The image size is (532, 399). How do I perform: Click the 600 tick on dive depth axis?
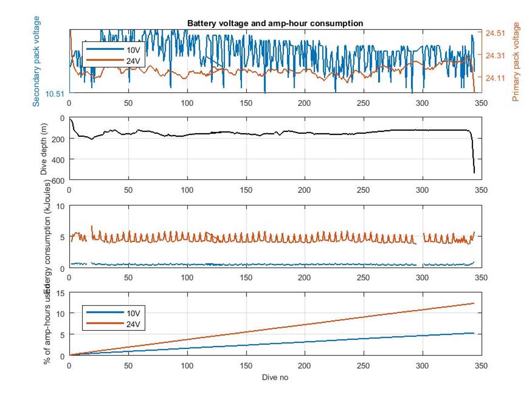click(59, 180)
